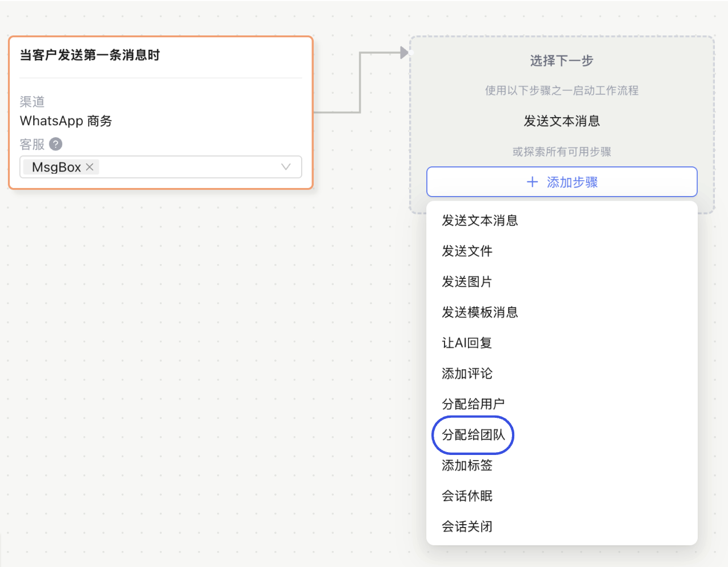
Task: Open the add step dropdown menu
Action: pos(562,182)
